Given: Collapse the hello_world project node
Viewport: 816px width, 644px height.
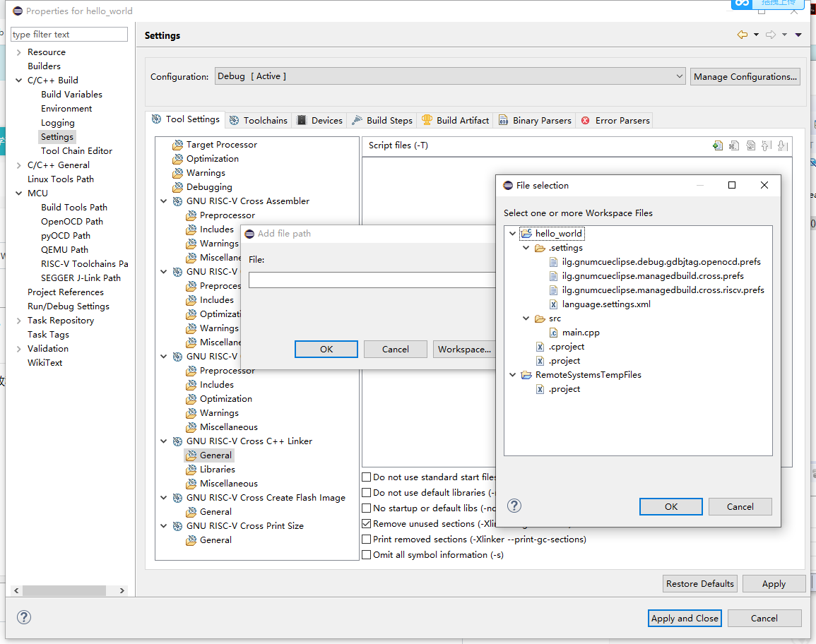Looking at the screenshot, I should [512, 234].
